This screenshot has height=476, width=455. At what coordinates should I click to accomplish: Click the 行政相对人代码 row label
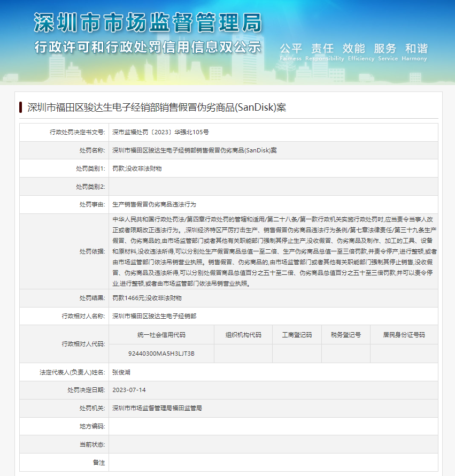click(x=83, y=344)
